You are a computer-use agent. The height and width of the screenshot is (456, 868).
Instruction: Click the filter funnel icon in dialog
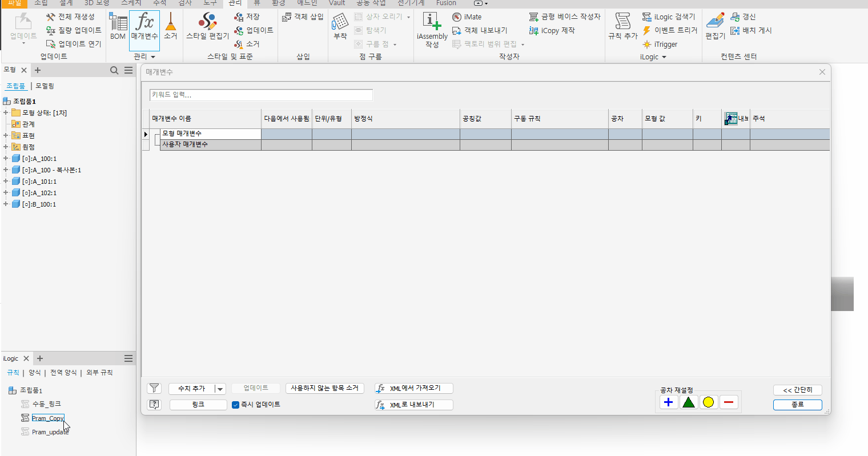[154, 388]
